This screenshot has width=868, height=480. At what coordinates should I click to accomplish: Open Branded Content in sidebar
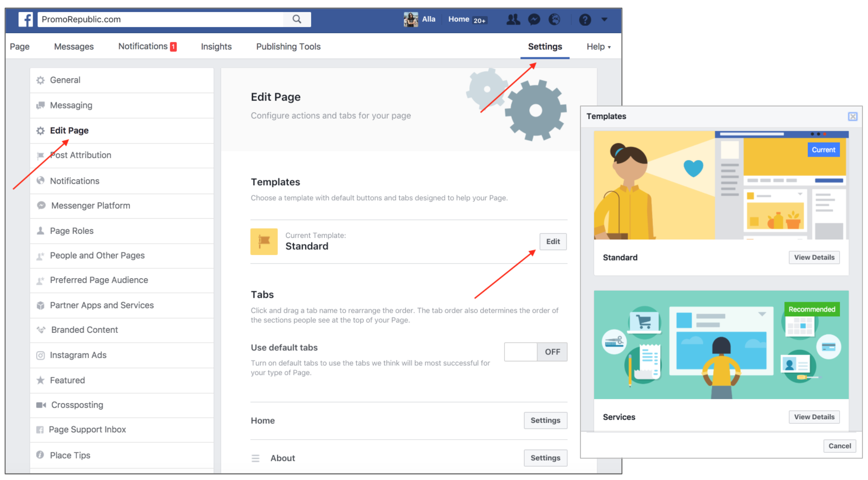click(x=122, y=330)
